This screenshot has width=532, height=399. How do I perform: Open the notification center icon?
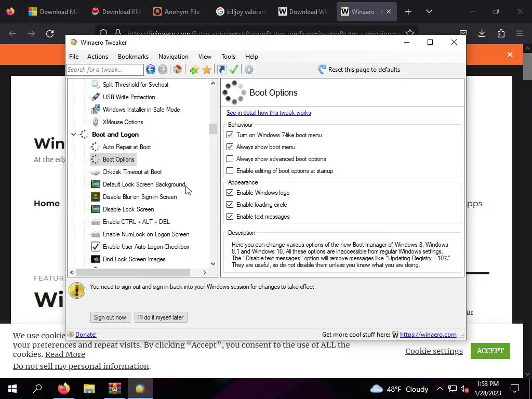pos(515,389)
